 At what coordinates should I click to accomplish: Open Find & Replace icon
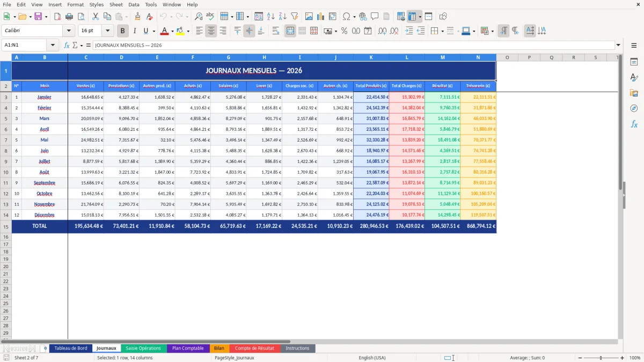199,17
